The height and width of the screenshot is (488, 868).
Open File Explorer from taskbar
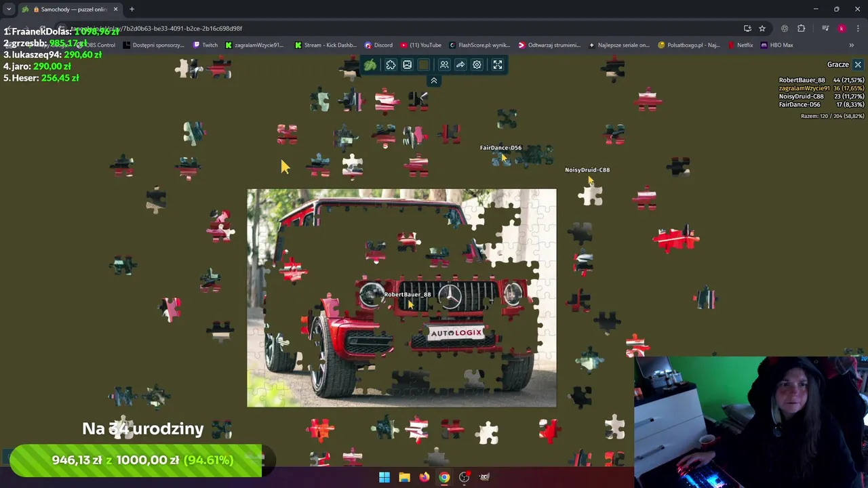click(x=404, y=477)
